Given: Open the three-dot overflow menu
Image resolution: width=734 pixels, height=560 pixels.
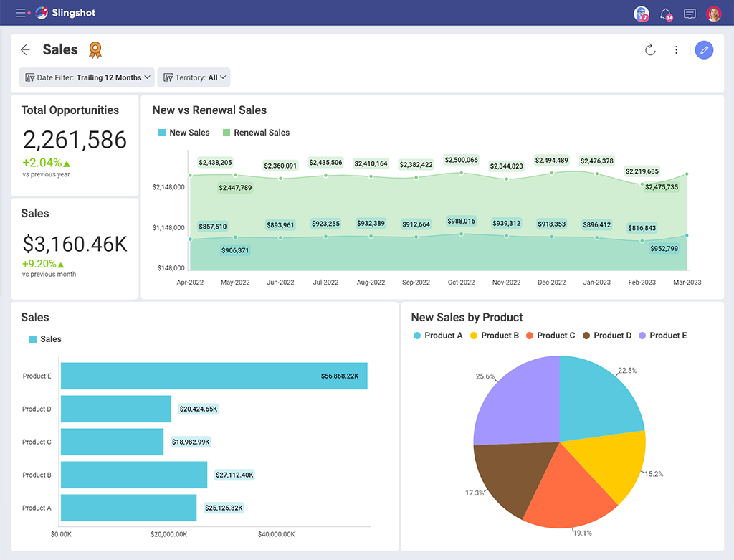Looking at the screenshot, I should coord(677,50).
